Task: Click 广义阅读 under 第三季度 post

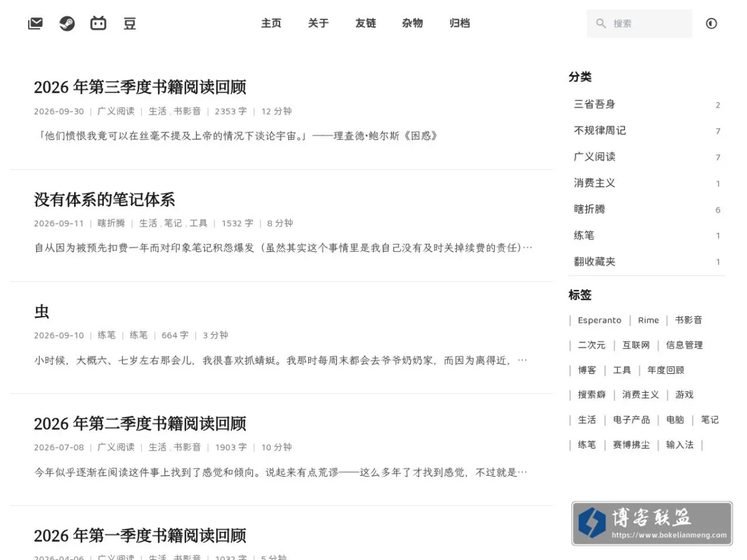Action: [x=116, y=111]
